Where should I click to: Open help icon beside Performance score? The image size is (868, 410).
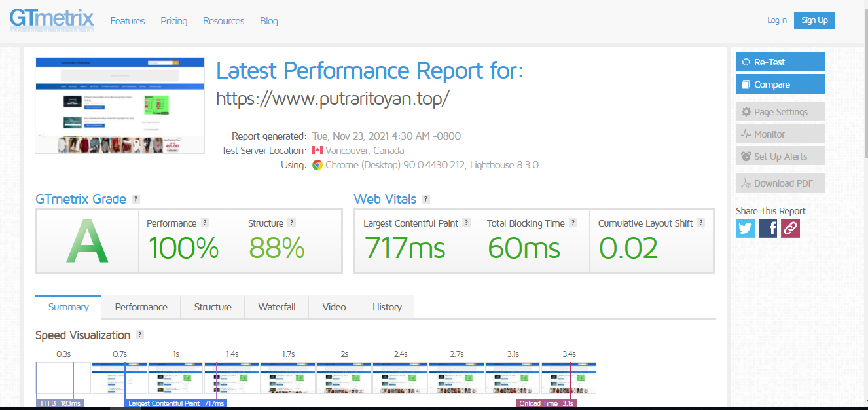coord(205,223)
